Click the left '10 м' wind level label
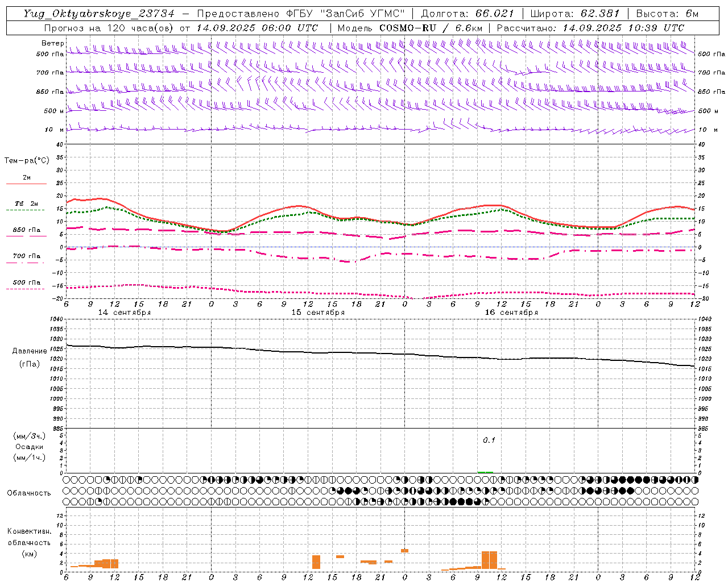Viewport: 728px width, 582px height. (x=55, y=130)
